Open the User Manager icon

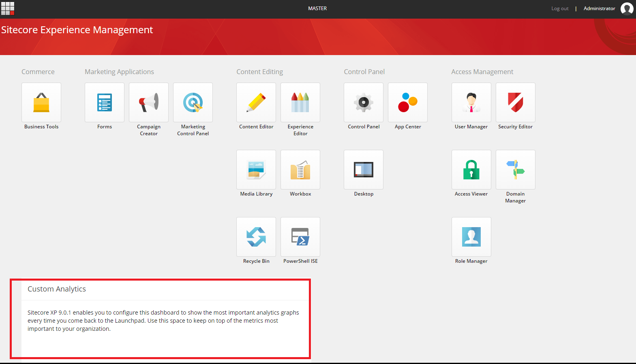471,102
